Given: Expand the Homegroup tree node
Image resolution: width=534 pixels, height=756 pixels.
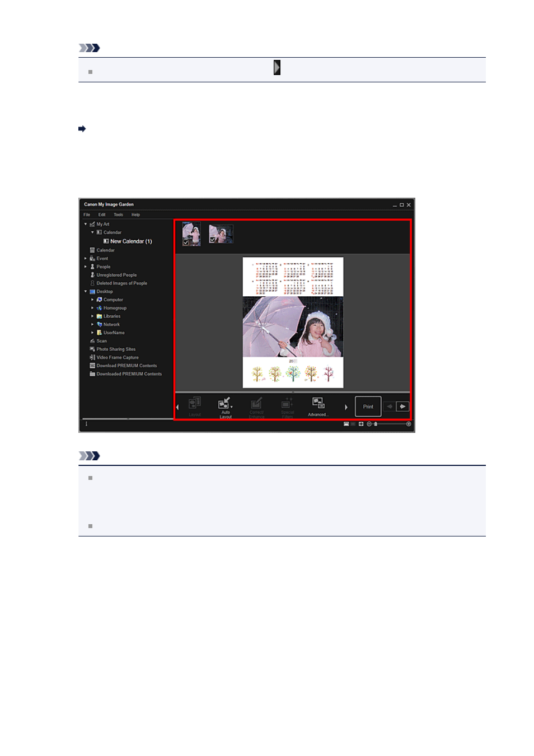Looking at the screenshot, I should 92,308.
